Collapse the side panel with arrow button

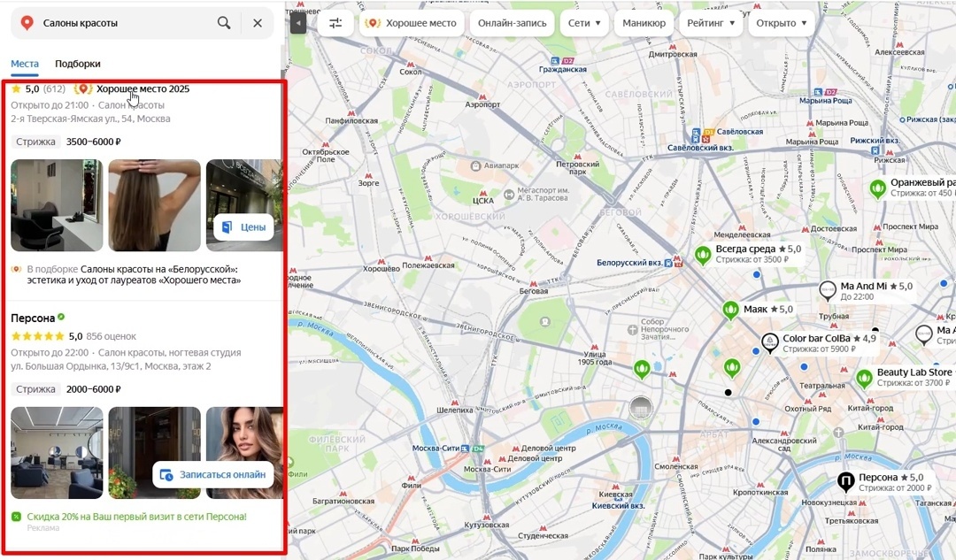click(297, 23)
